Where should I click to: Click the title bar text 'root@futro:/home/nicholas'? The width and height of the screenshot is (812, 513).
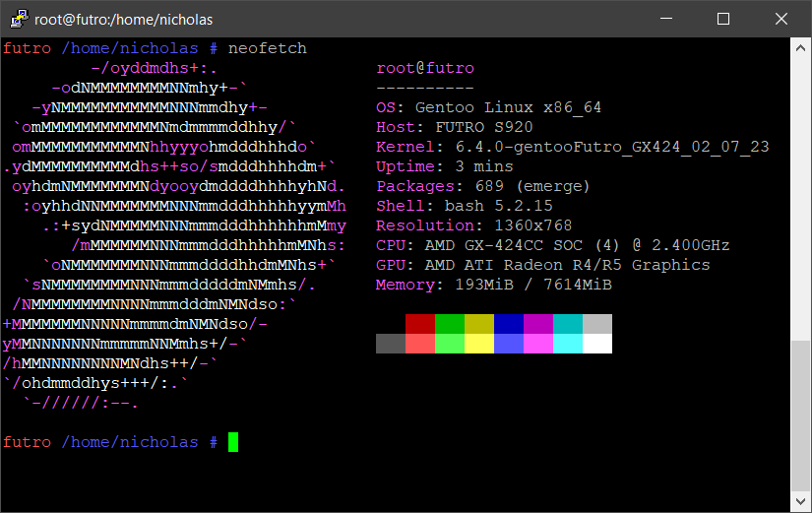point(123,19)
